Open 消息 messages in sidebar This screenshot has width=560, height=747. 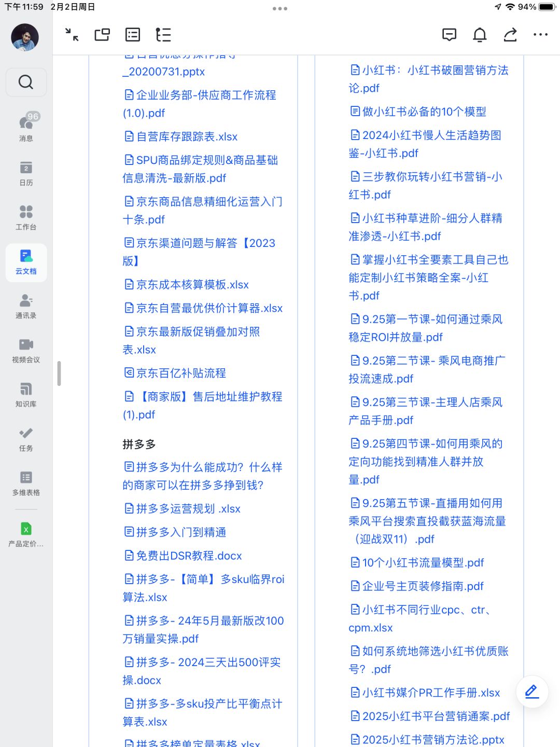(x=26, y=127)
